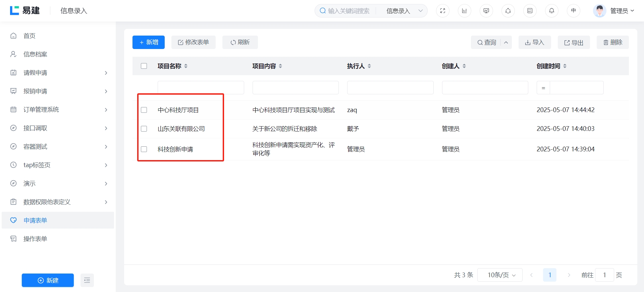Focus the 创建时间 filter input
Image resolution: width=644 pixels, height=292 pixels.
pyautogui.click(x=577, y=88)
